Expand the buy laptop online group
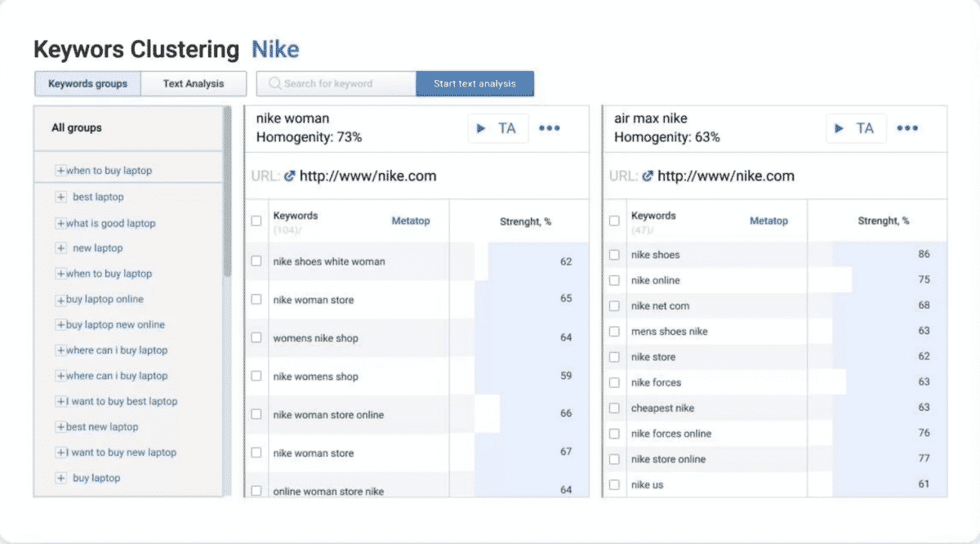Viewport: 980px width, 544px height. pos(60,300)
